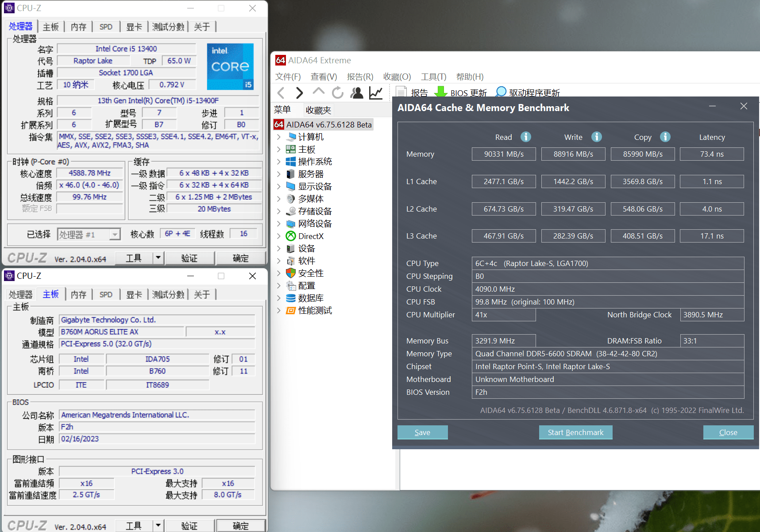
Task: Click the 驱动程序更新 magnifier icon
Action: [x=501, y=92]
